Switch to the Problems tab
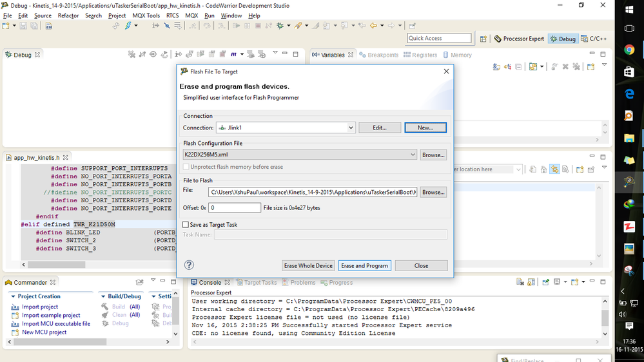The height and width of the screenshot is (362, 644). coord(298,282)
